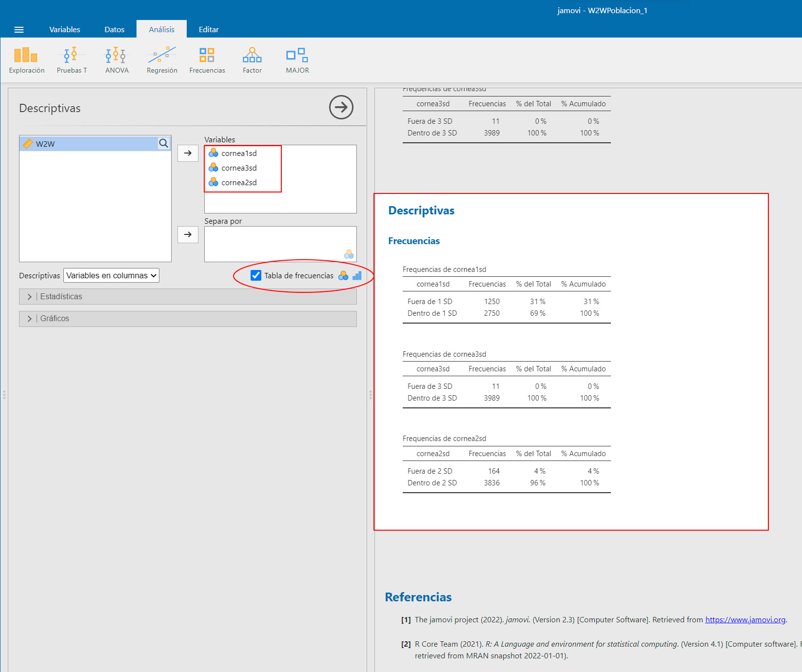Screen dimensions: 802x672
Task: Collapse options panel with circled arrow
Action: coord(341,107)
